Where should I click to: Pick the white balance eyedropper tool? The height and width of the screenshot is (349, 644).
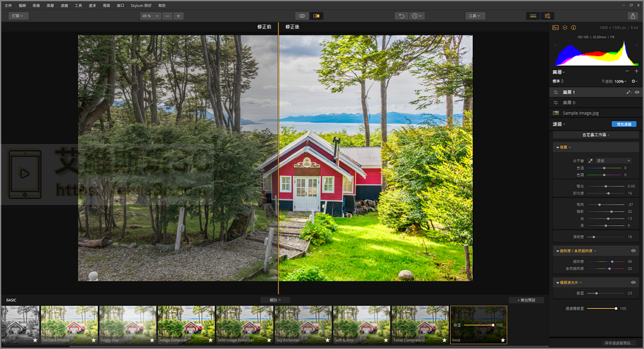590,160
